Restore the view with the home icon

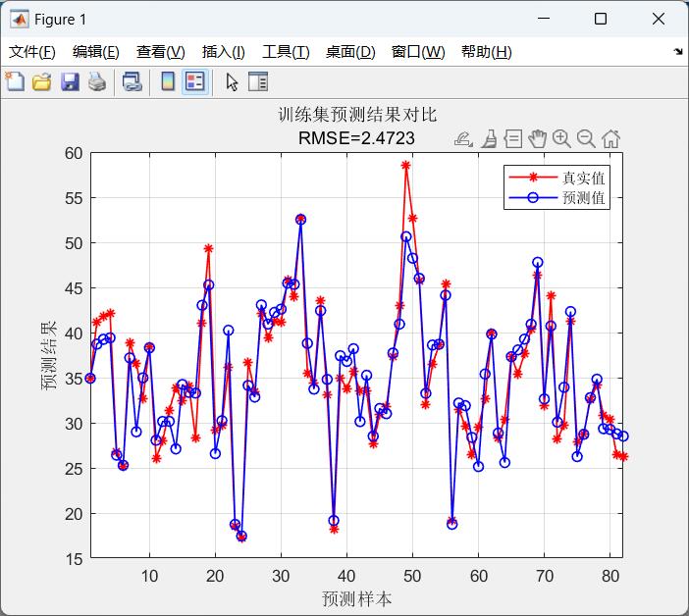pos(610,139)
